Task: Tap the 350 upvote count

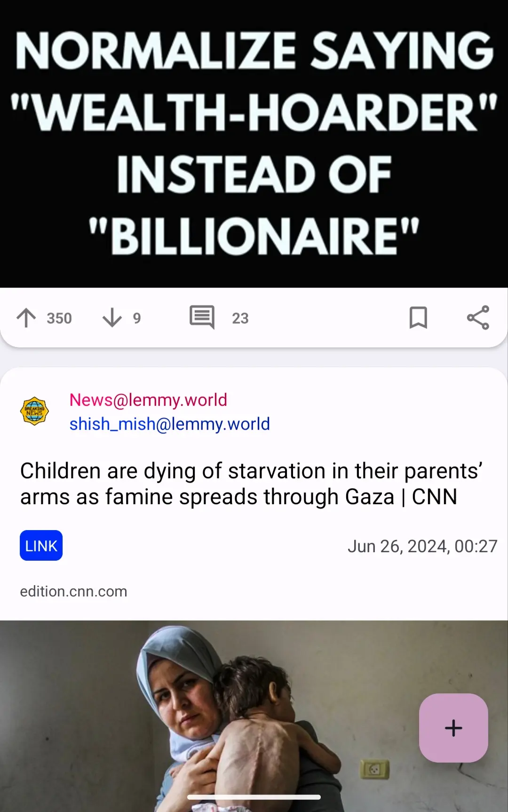Action: [x=59, y=318]
